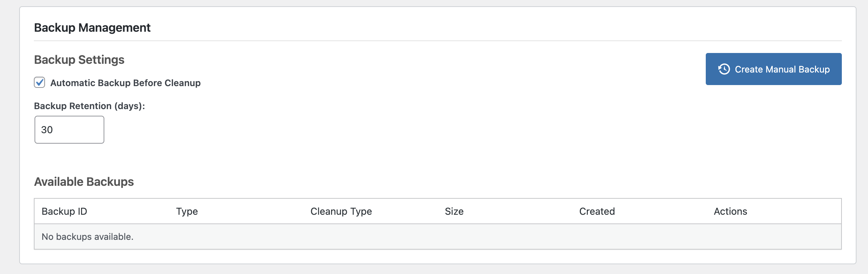Screen dimensions: 868x274
Task: Click the Automatic Backup Before Cleanup label text
Action: [x=125, y=83]
